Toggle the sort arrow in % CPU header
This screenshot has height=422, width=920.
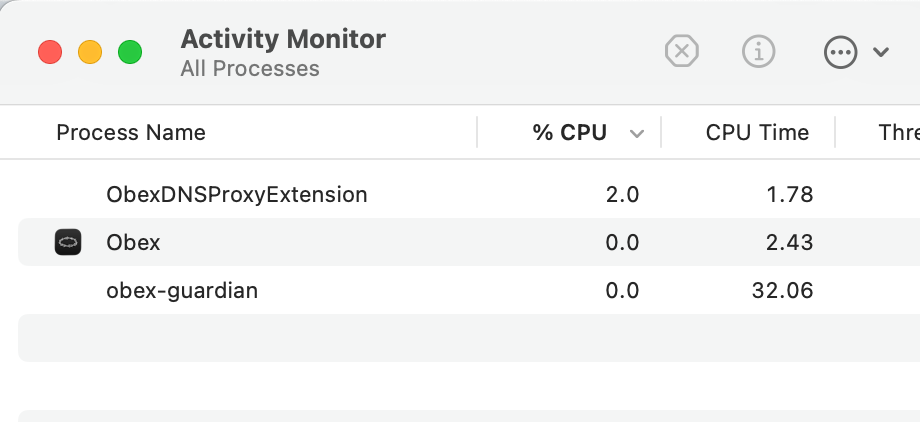[637, 133]
